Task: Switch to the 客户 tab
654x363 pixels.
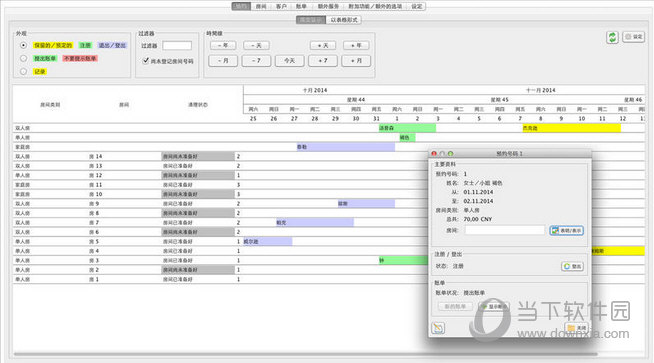Action: click(281, 6)
